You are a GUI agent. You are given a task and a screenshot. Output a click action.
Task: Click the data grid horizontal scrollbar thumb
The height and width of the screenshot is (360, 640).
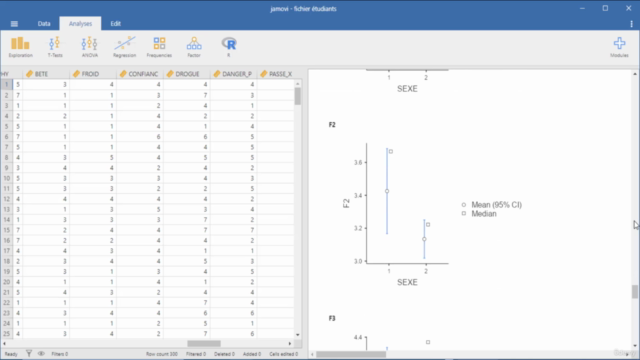point(204,344)
